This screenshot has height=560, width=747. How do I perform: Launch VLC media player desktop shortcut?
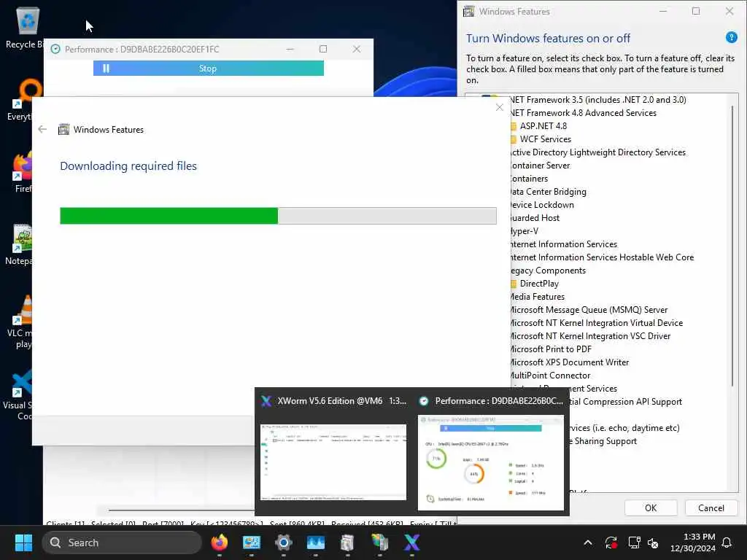pos(20,322)
